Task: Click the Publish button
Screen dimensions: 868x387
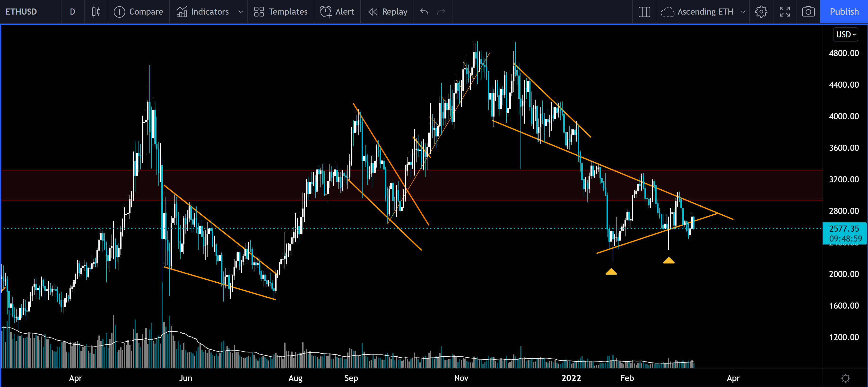Action: [x=844, y=12]
